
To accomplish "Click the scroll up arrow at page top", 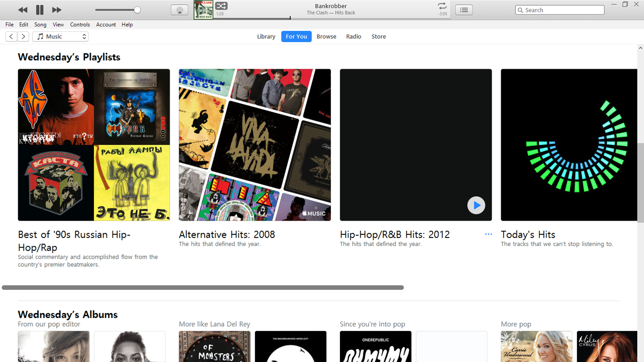I will [641, 48].
